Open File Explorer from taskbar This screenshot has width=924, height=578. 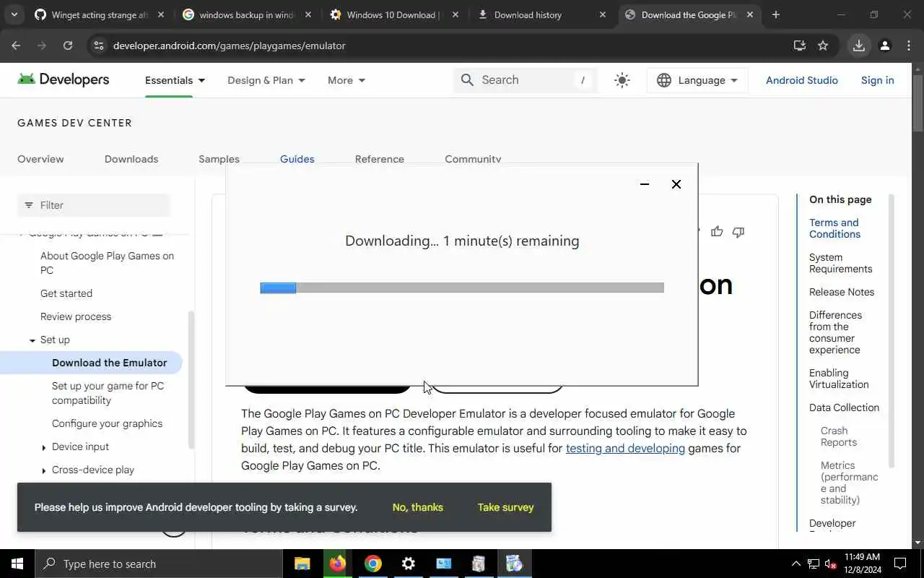(x=302, y=564)
